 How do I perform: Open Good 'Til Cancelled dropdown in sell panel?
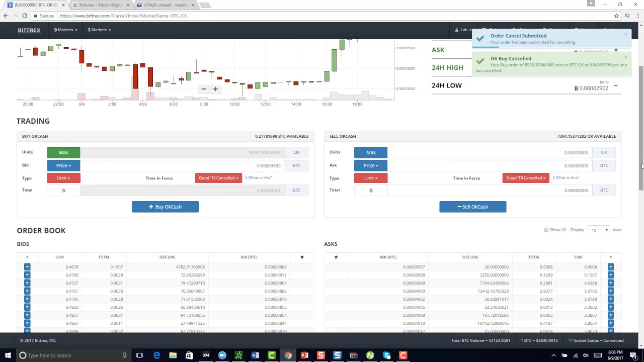tap(526, 178)
